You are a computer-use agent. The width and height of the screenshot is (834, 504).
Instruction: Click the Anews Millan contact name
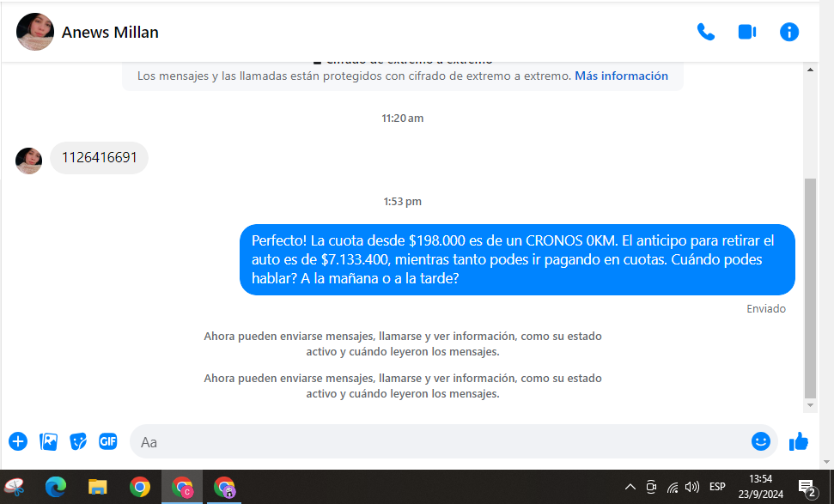point(110,32)
